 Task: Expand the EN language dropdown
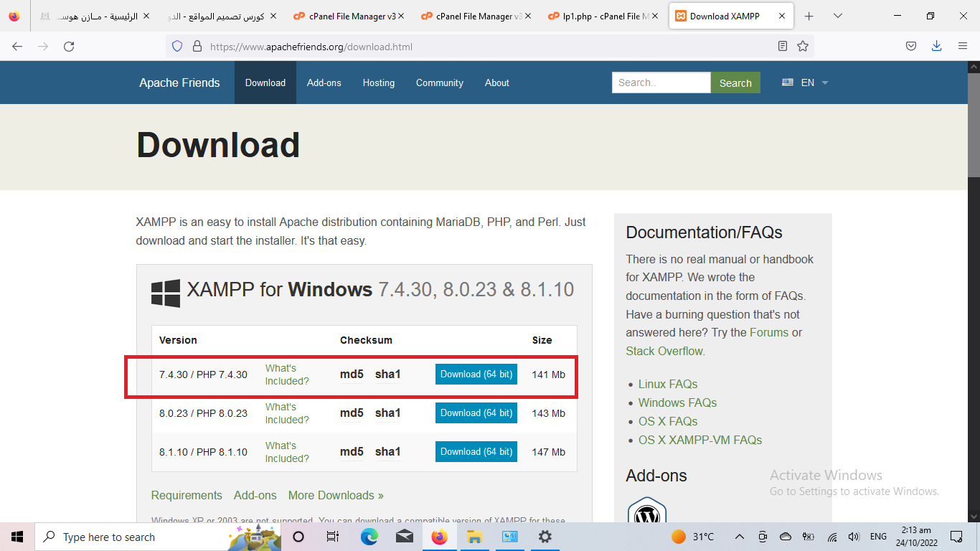[806, 83]
